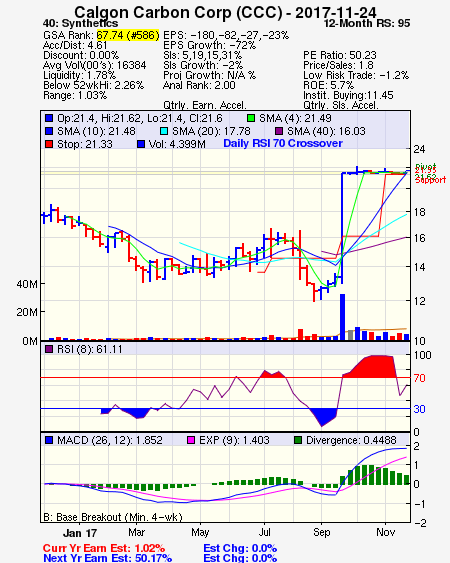
Task: Click the blue SMA (10) legend swatch
Action: (49, 131)
